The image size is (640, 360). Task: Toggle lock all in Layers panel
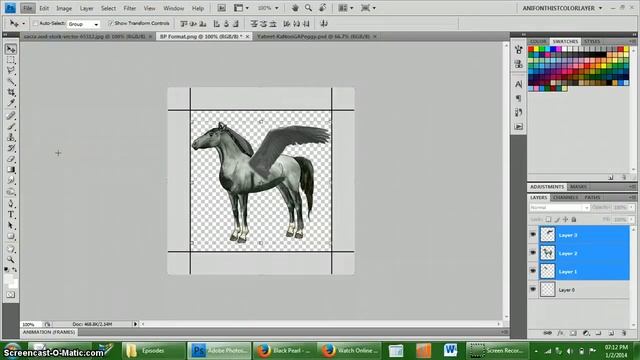coord(574,220)
